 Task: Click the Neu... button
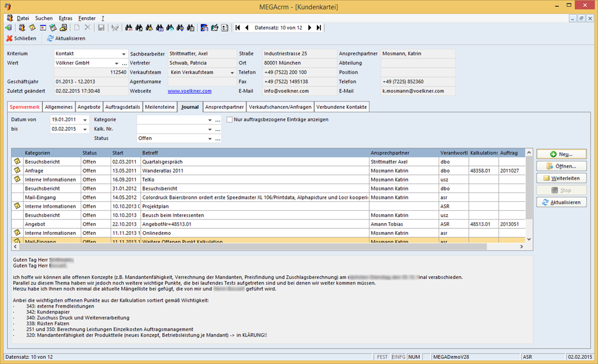click(561, 154)
